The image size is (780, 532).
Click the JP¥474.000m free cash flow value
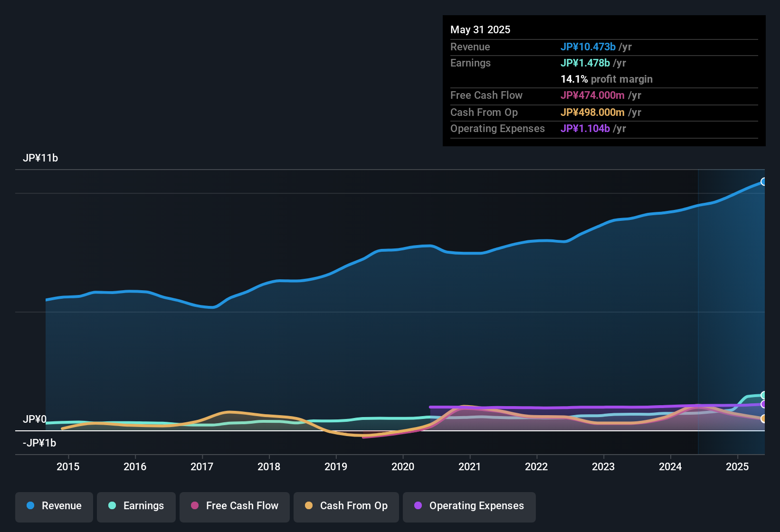592,95
